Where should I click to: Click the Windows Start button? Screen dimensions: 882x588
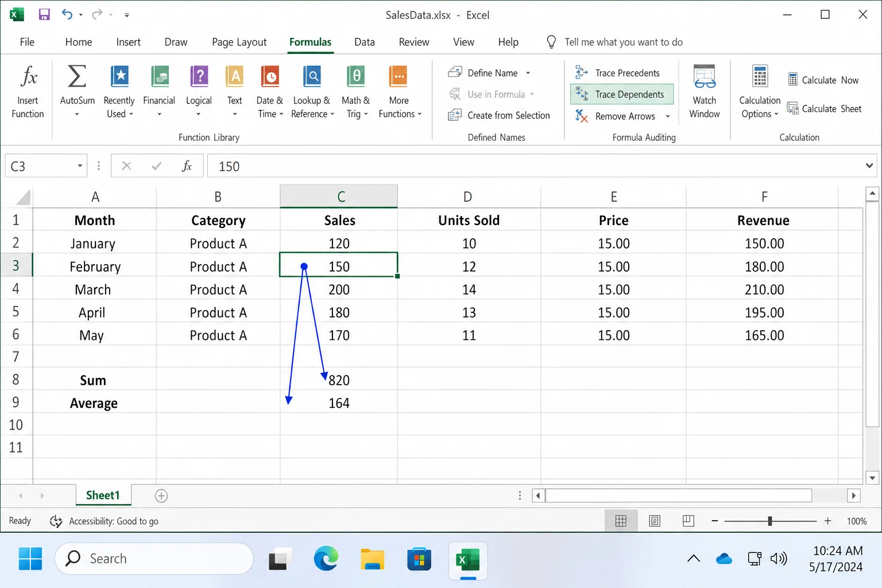tap(30, 559)
